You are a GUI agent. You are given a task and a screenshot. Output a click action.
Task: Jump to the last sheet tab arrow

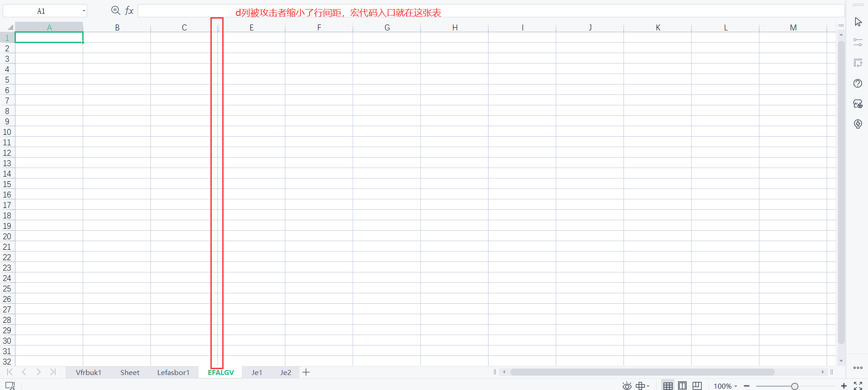point(53,372)
